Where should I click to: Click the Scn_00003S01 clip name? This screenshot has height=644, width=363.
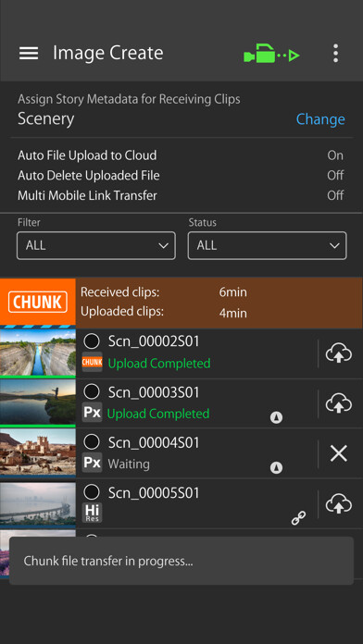154,392
